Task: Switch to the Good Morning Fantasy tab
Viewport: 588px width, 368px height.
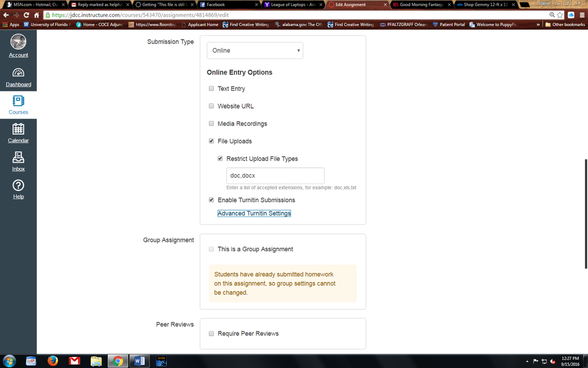Action: click(421, 5)
